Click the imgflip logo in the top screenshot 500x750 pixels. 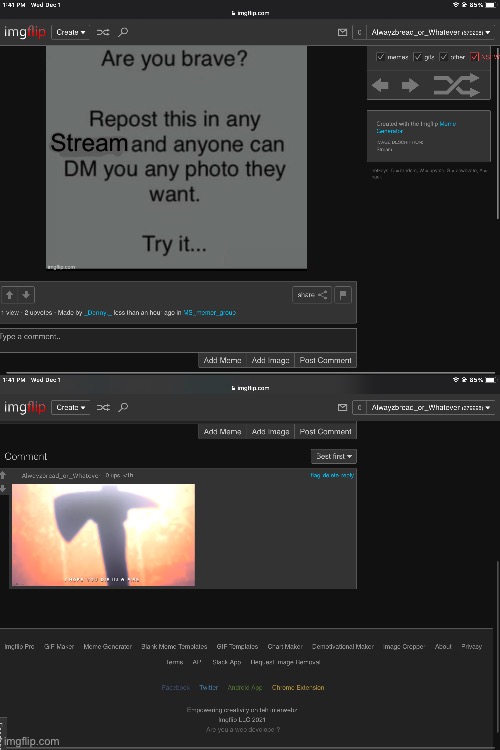pyautogui.click(x=25, y=32)
